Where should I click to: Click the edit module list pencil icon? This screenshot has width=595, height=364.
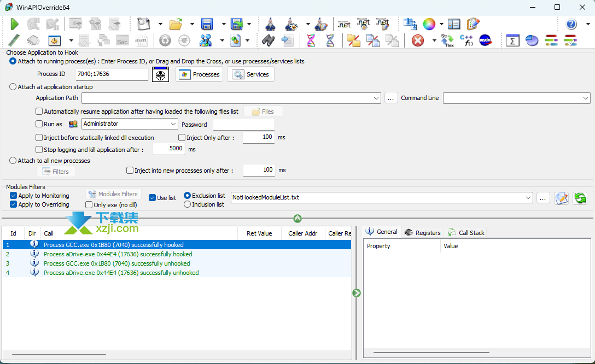[x=561, y=198]
